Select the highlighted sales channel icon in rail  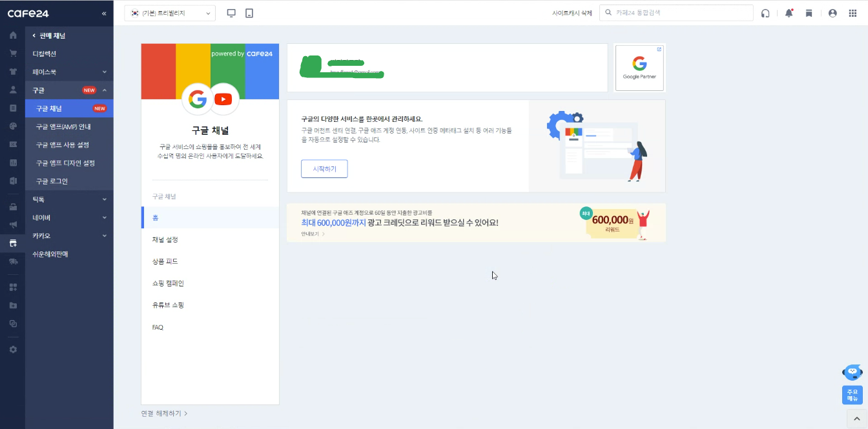(13, 243)
